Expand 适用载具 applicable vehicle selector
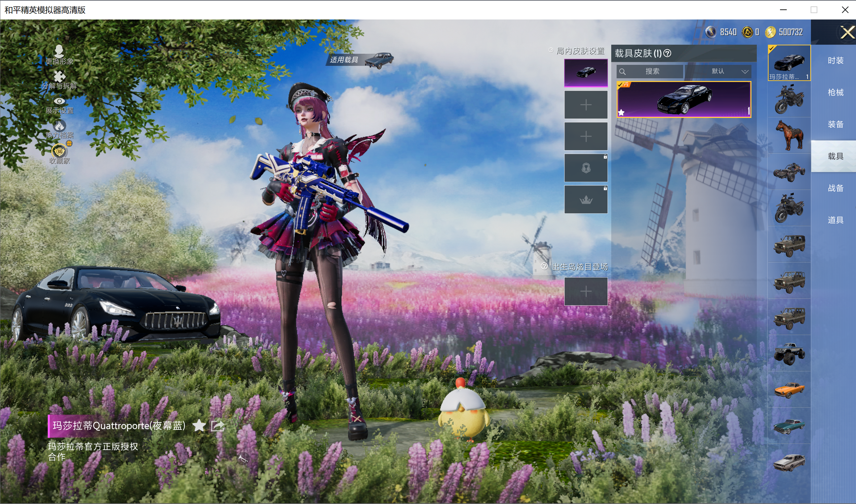Viewport: 856px width, 504px height. point(361,60)
